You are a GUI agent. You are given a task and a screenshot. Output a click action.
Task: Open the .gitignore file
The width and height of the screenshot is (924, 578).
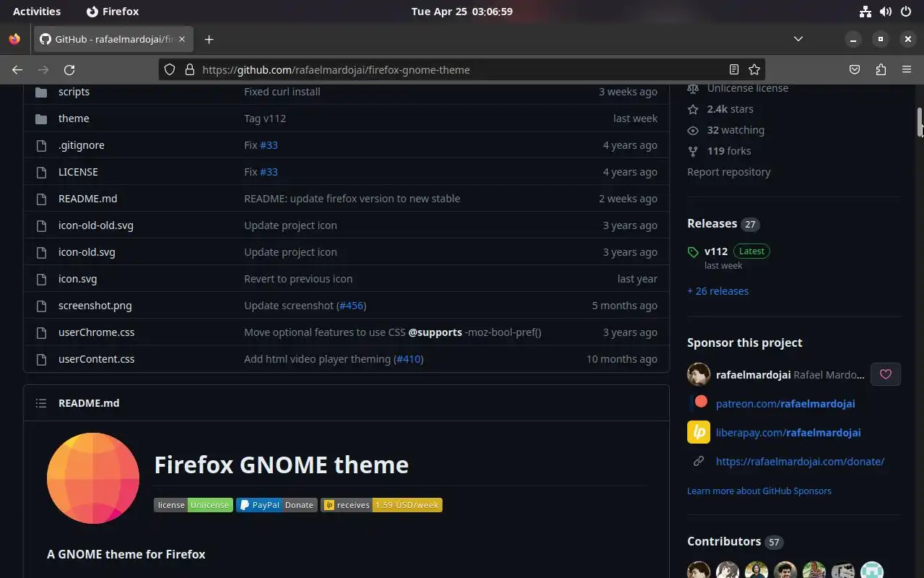tap(82, 145)
